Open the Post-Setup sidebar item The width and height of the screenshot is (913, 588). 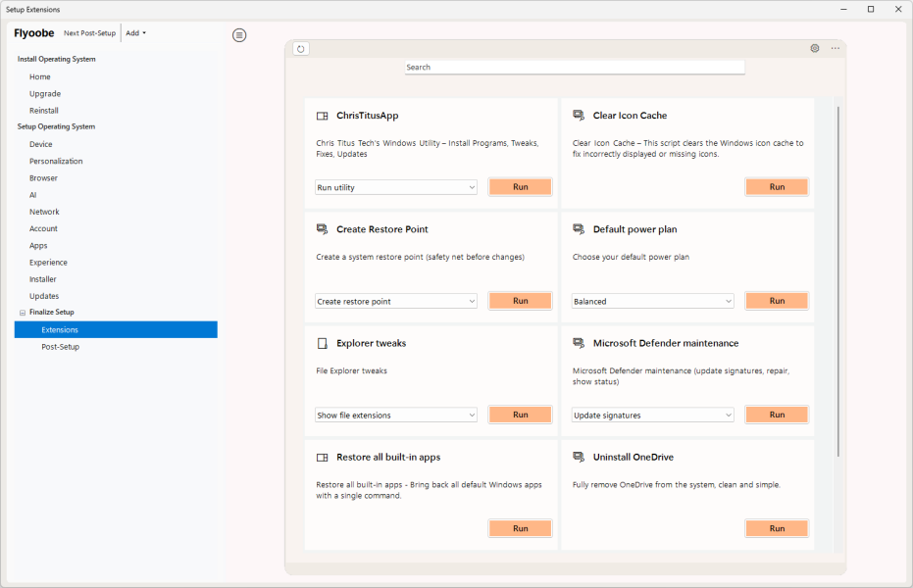(x=60, y=347)
